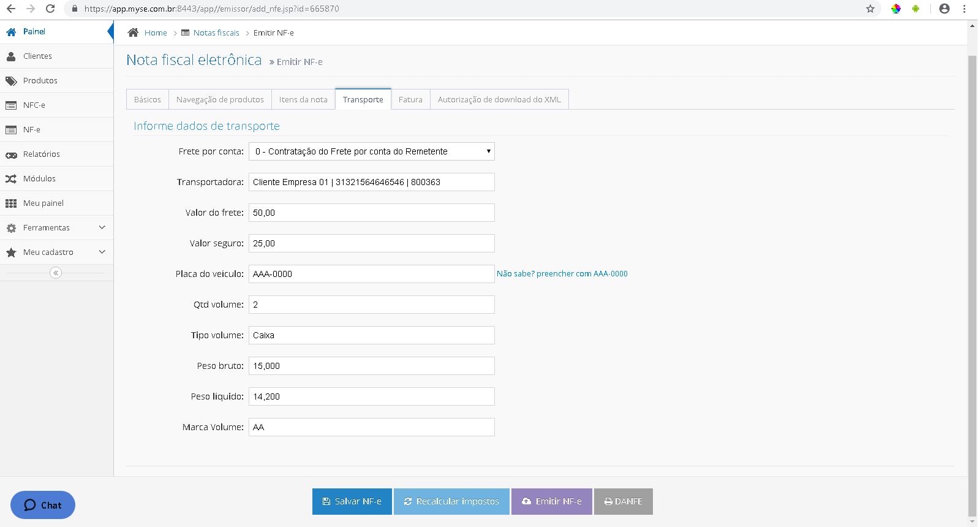Click the Módulos shuffle icon

11,179
